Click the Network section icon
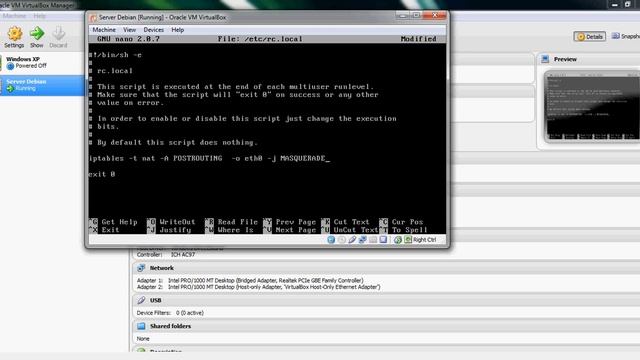The width and height of the screenshot is (640, 360). [141, 268]
